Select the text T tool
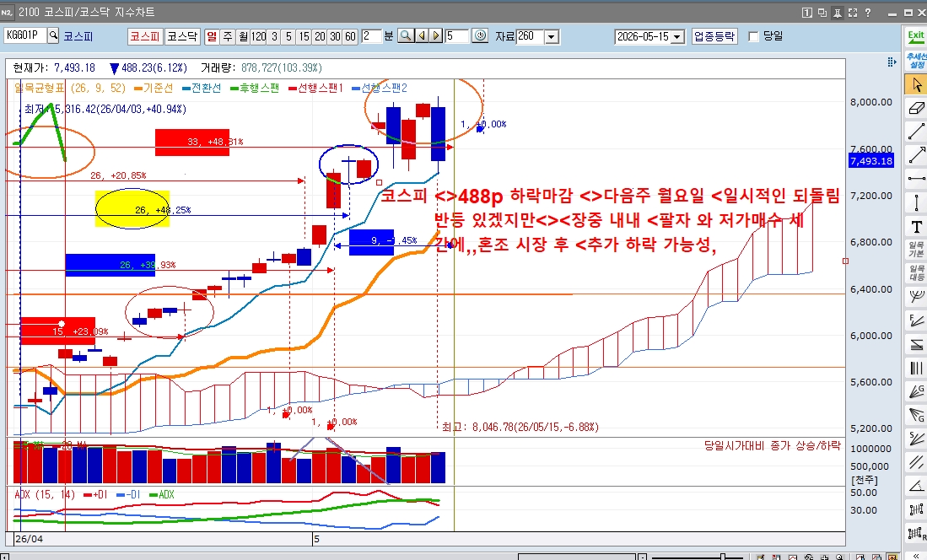 pyautogui.click(x=916, y=227)
